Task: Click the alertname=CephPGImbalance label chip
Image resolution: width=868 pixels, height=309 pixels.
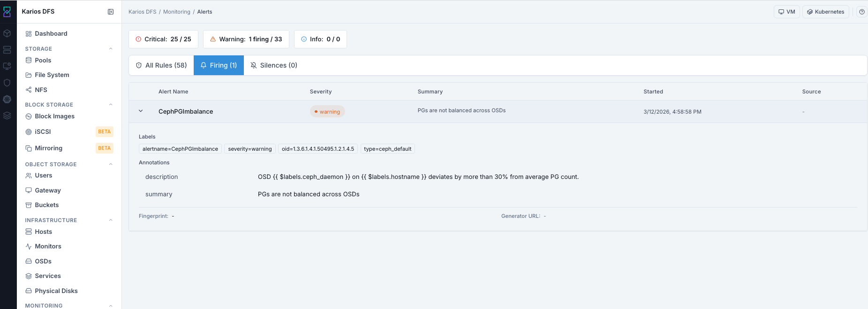Action: (x=180, y=149)
